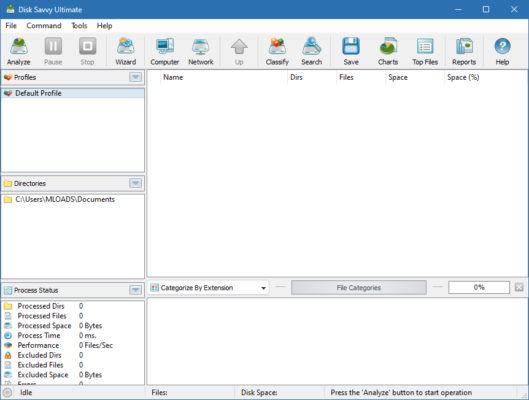Open the Classify tool

(277, 51)
